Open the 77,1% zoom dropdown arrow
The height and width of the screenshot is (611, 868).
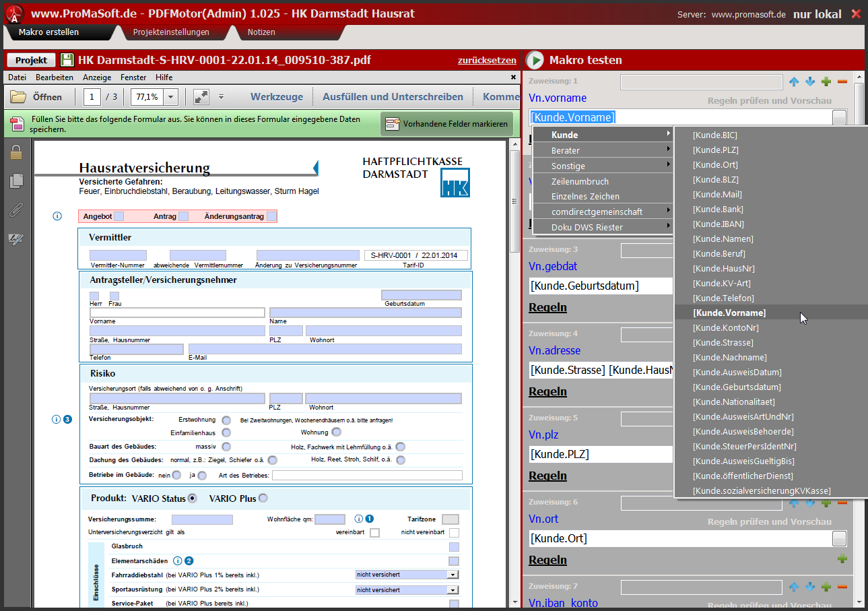(x=170, y=97)
